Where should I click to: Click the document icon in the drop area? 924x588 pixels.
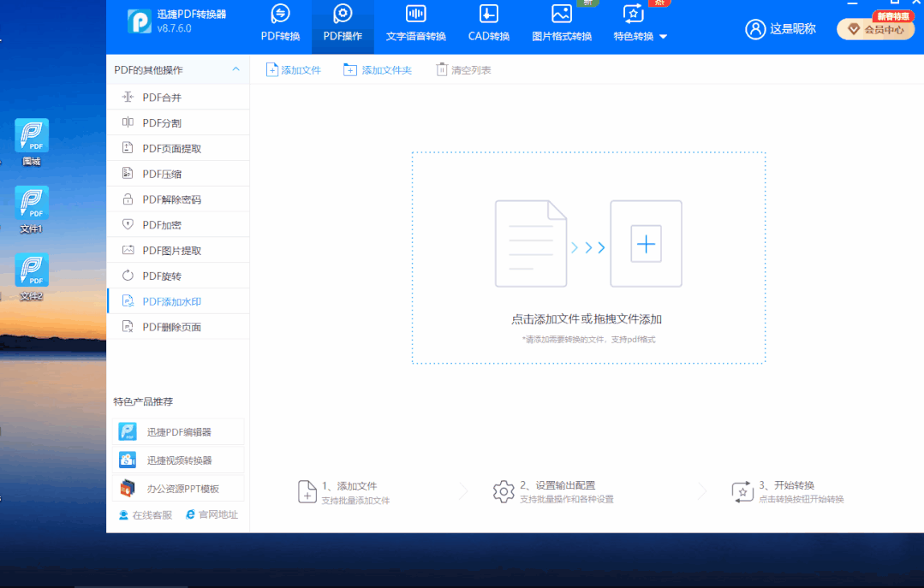531,244
